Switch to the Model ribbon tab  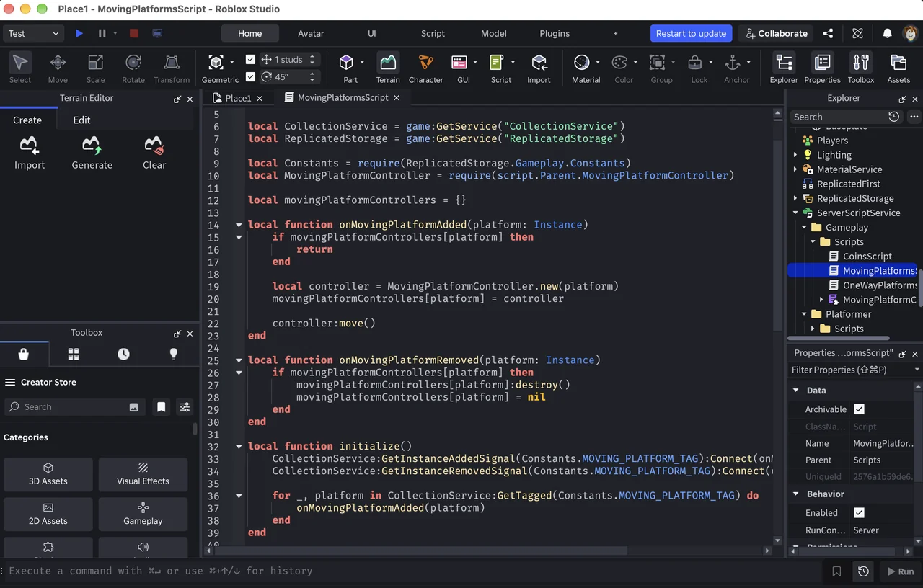tap(494, 33)
